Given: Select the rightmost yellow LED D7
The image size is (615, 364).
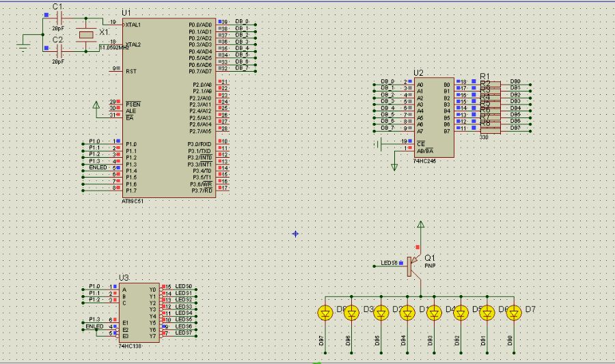Looking at the screenshot, I should click(514, 313).
